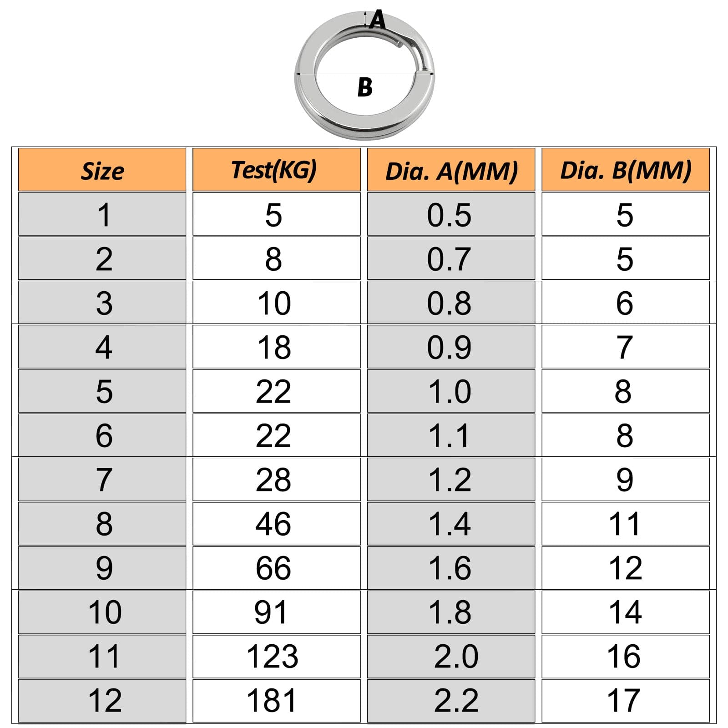Screen dimensions: 728x728
Task: Select the Size column header
Action: (x=102, y=170)
